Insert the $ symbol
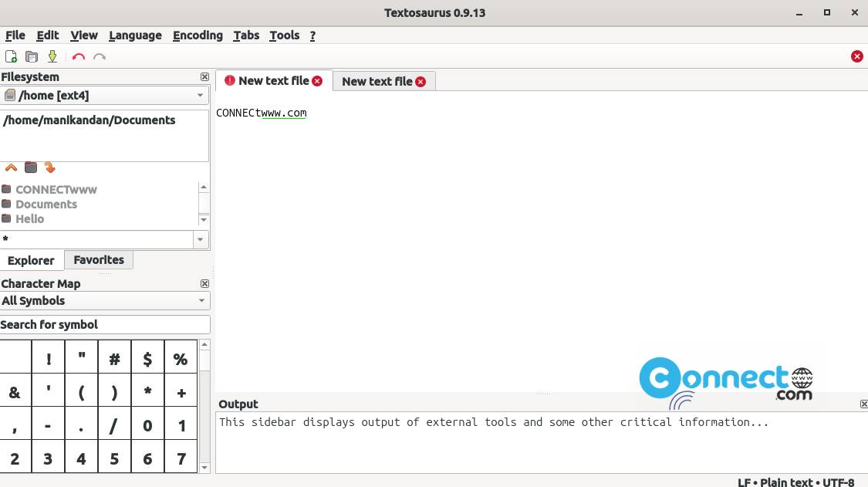The width and height of the screenshot is (868, 487). (x=148, y=357)
